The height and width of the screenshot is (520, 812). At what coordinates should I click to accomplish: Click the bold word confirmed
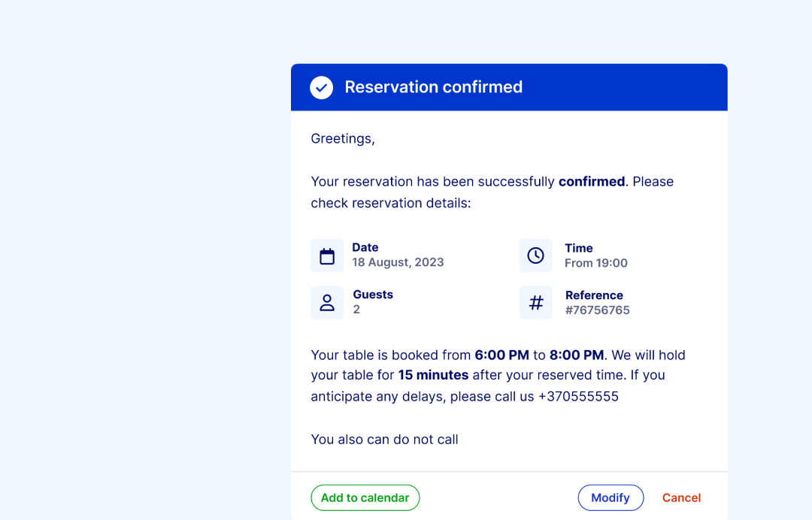[x=592, y=182]
